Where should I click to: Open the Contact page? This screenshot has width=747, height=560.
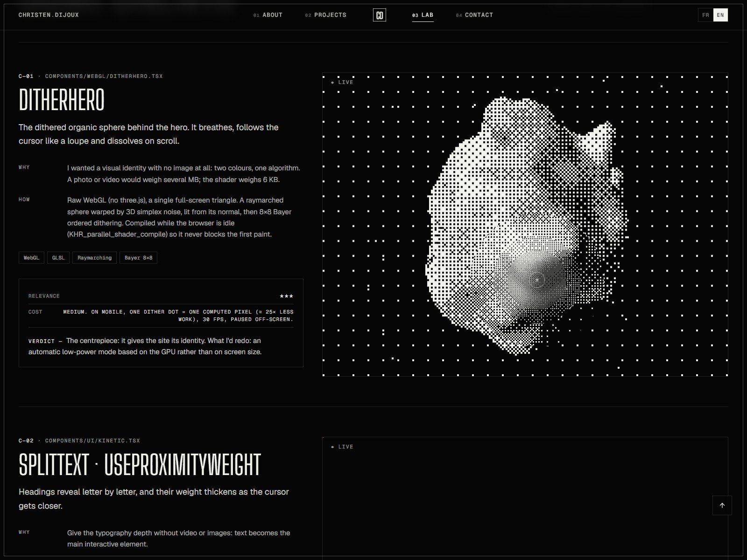(x=474, y=15)
